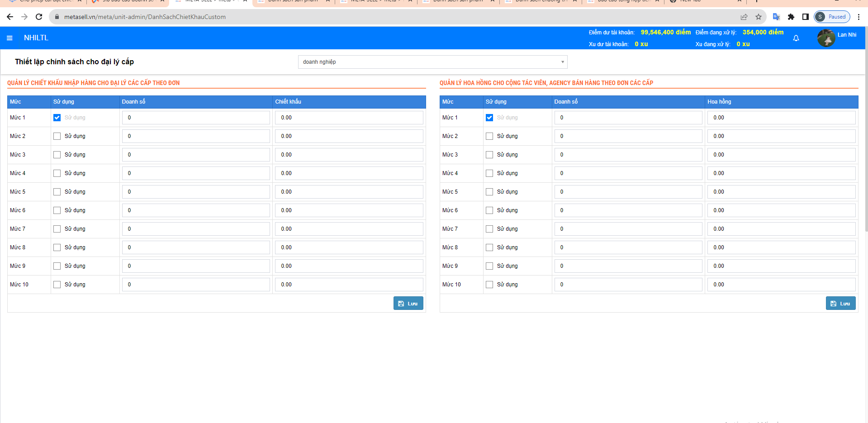Check Mức 5 in commission table
The image size is (868, 423).
point(489,192)
